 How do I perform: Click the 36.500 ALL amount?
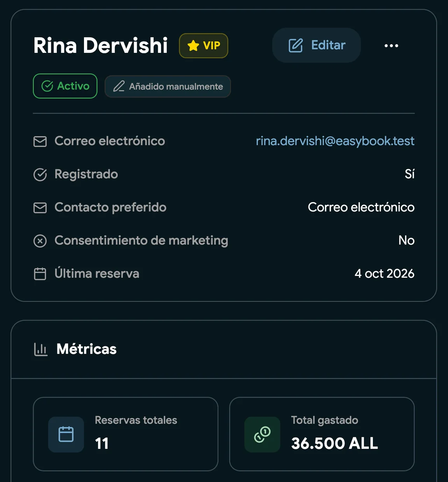coord(334,444)
